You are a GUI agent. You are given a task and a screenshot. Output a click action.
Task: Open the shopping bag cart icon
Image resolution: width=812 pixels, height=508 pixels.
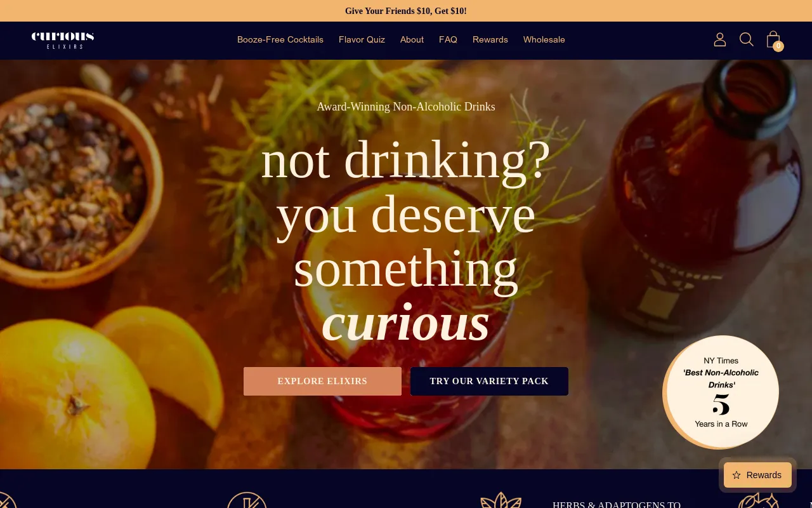pos(773,39)
